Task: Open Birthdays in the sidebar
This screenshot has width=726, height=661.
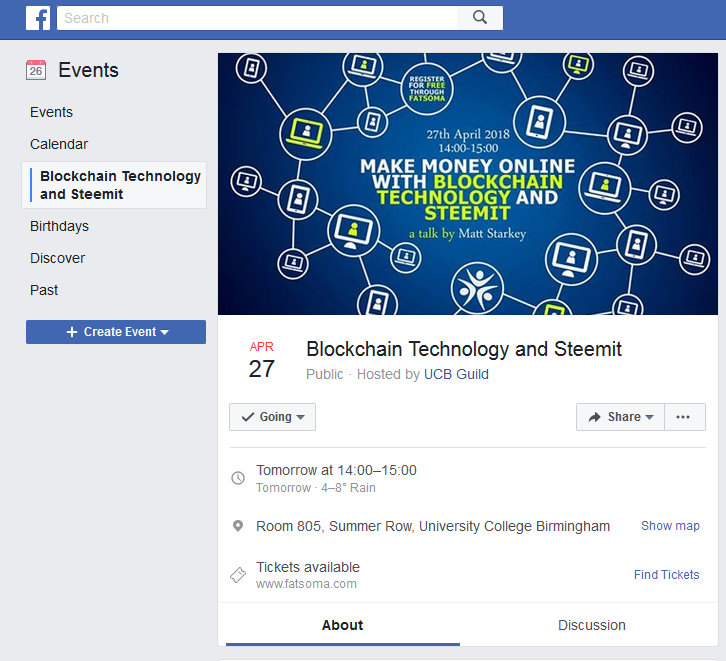Action: (x=59, y=226)
